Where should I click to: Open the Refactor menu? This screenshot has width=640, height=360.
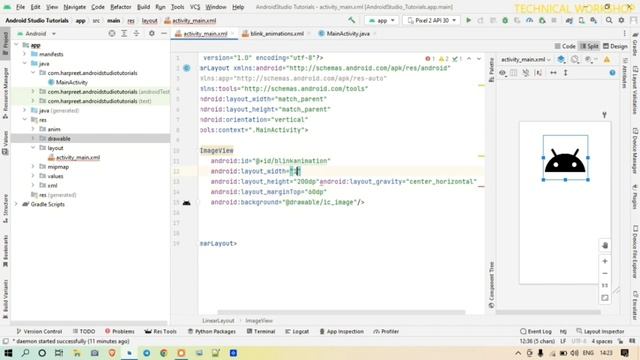click(x=121, y=7)
